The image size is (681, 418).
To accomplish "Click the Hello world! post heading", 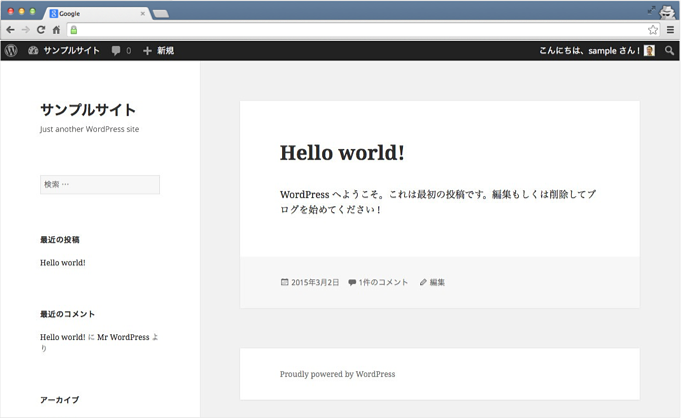I will coord(342,153).
